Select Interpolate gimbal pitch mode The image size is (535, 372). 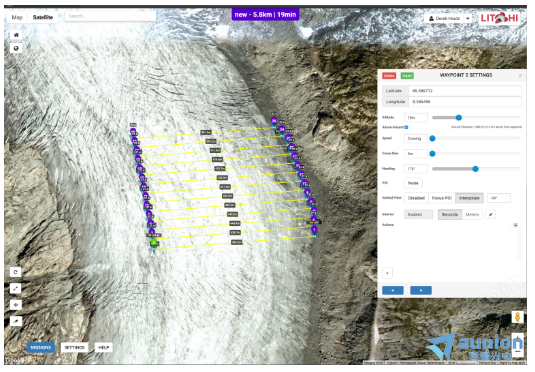click(x=469, y=198)
